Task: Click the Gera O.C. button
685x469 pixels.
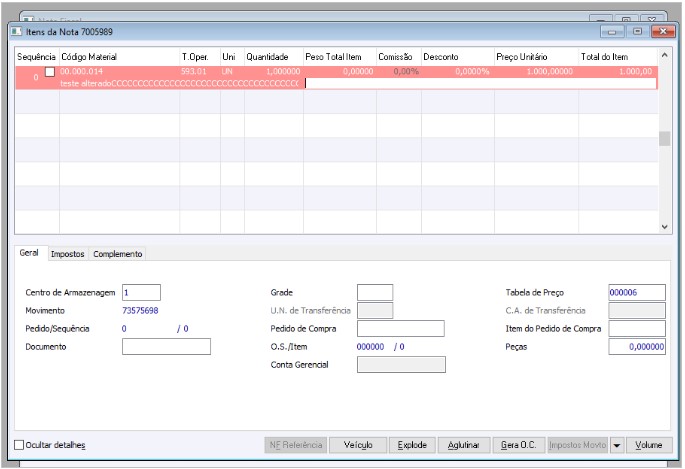Action: pos(519,445)
